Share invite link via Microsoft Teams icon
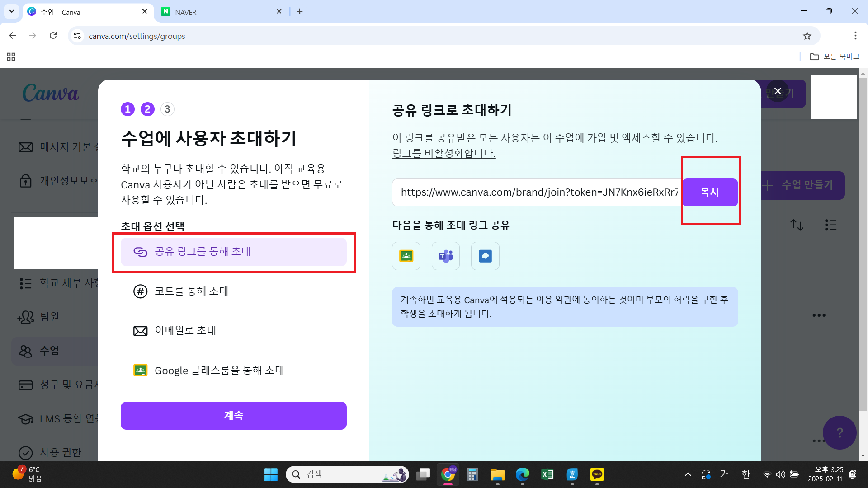This screenshot has width=868, height=488. point(445,256)
